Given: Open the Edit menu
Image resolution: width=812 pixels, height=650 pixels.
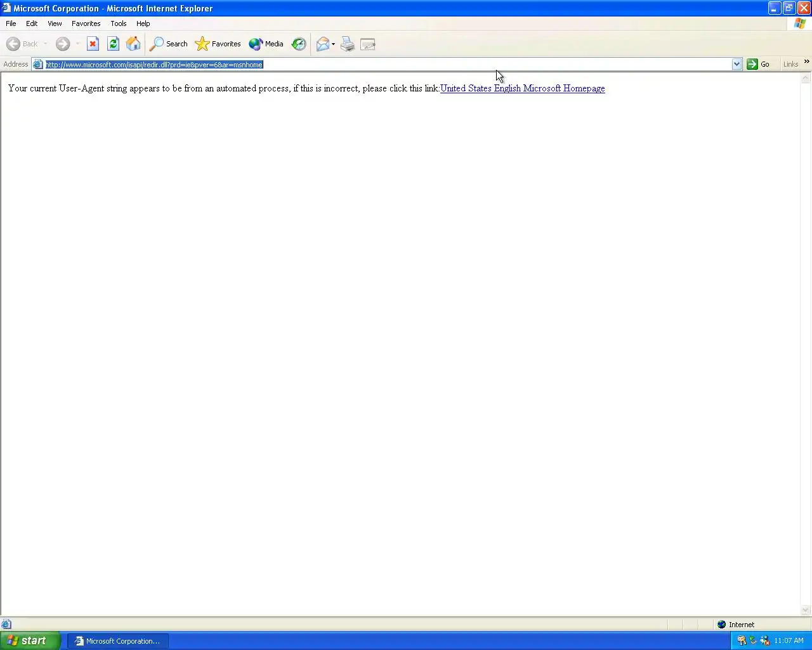Looking at the screenshot, I should (32, 23).
